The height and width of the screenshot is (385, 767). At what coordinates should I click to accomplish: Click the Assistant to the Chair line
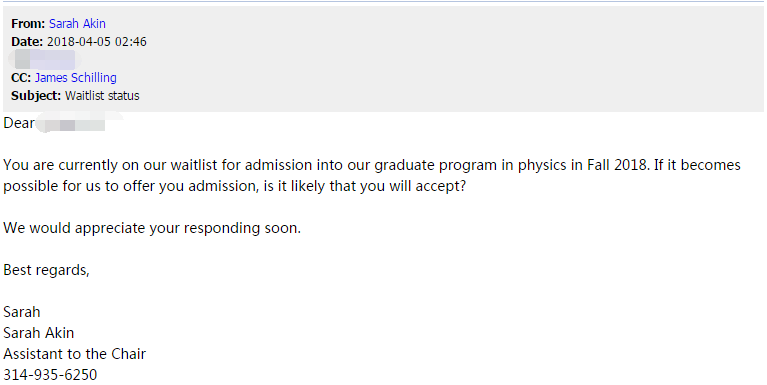(x=74, y=354)
